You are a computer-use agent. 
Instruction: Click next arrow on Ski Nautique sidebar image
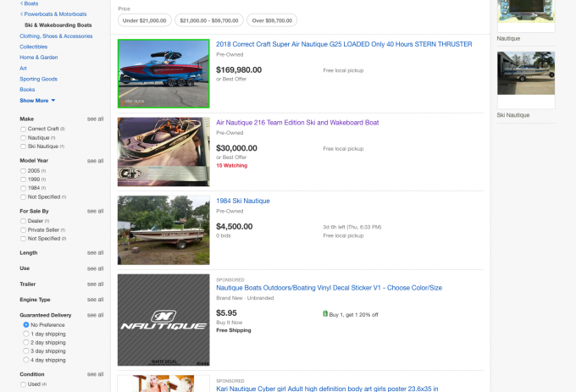pos(552,75)
